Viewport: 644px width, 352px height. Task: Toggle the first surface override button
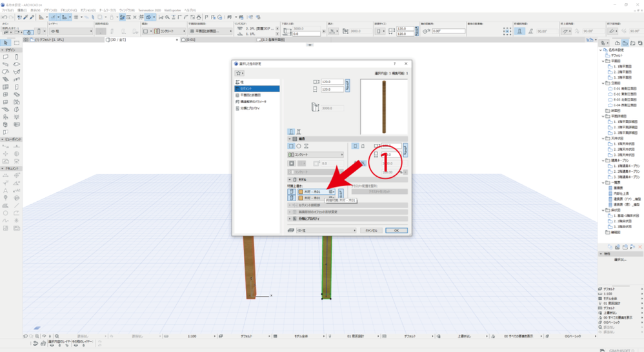[292, 191]
